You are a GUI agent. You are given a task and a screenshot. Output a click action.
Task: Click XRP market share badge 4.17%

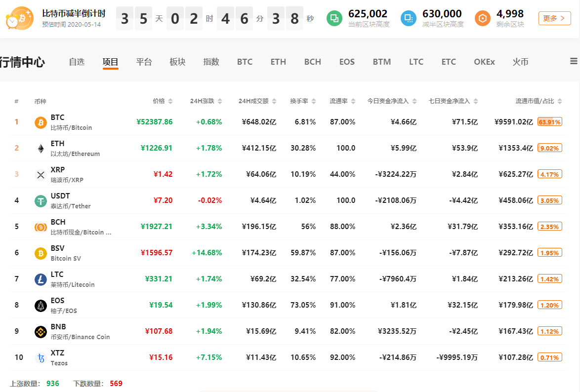coord(550,175)
